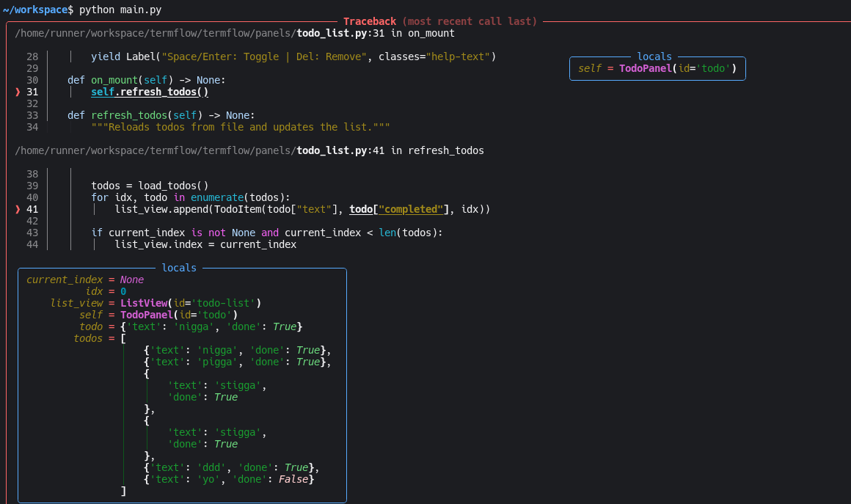The image size is (851, 504).
Task: Click the underlined self.refresh_todos() call
Action: 150,92
